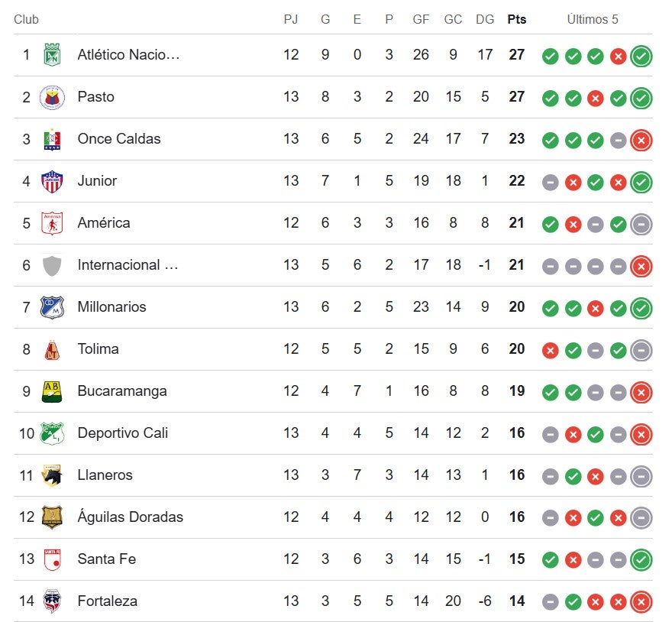The image size is (672, 622).
Task: Click the Bucaramanga club logo
Action: [x=52, y=391]
